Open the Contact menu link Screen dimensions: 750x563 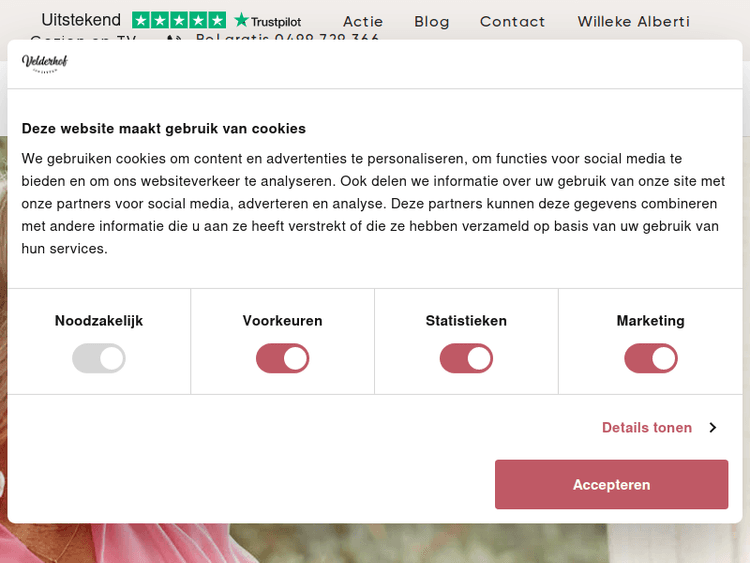coord(513,22)
